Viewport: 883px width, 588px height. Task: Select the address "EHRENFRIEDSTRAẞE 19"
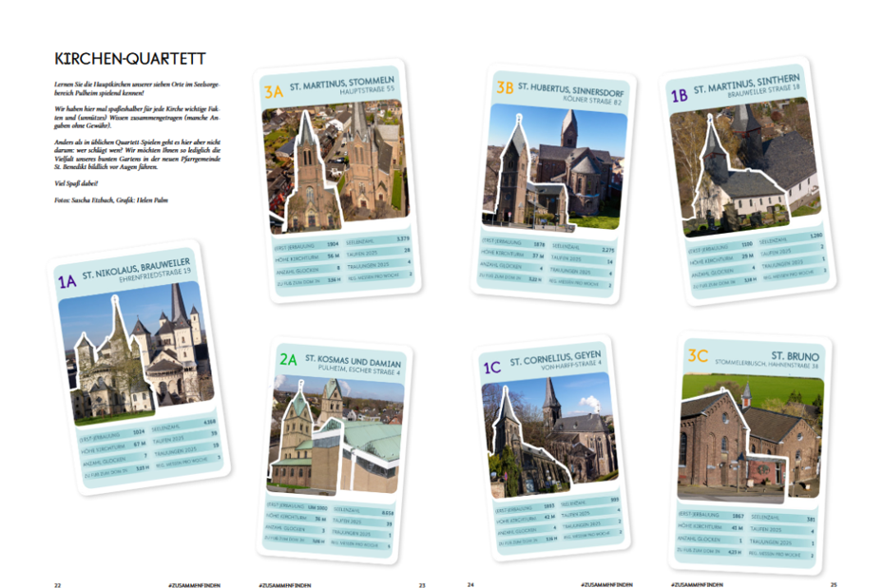155,275
